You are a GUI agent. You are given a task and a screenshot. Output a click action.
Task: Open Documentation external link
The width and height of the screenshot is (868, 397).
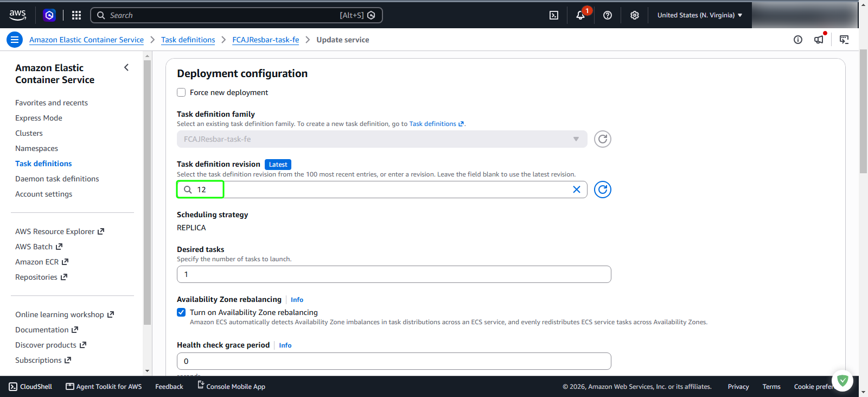coord(47,330)
